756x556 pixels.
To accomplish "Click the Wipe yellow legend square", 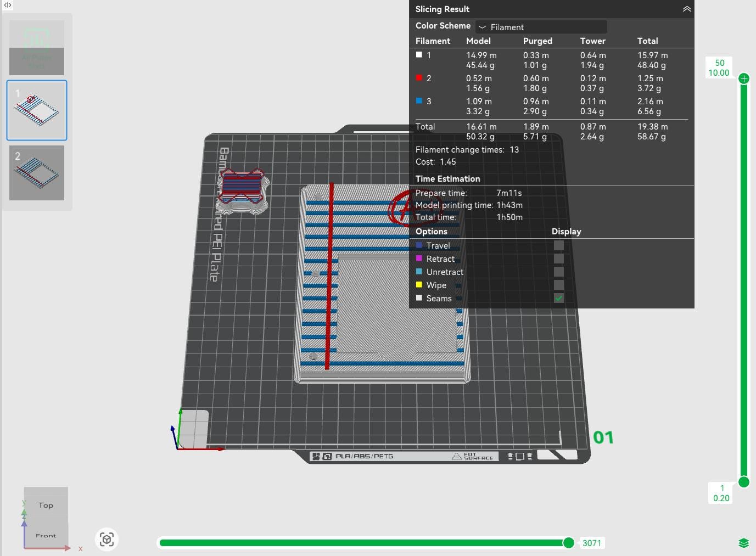I will click(x=419, y=285).
